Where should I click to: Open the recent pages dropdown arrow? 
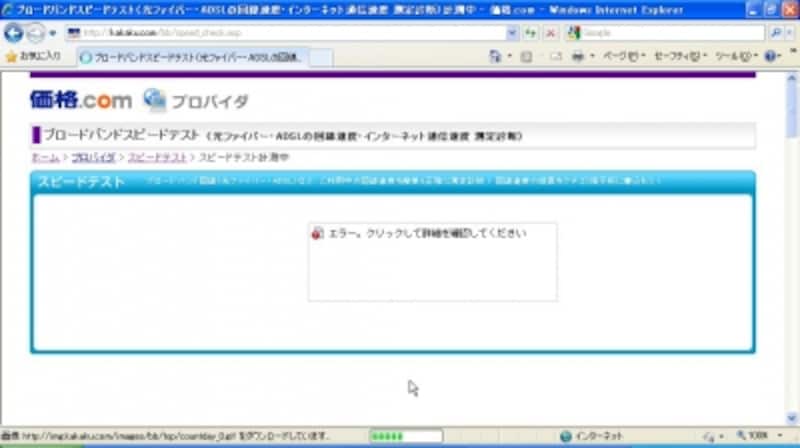pyautogui.click(x=53, y=34)
